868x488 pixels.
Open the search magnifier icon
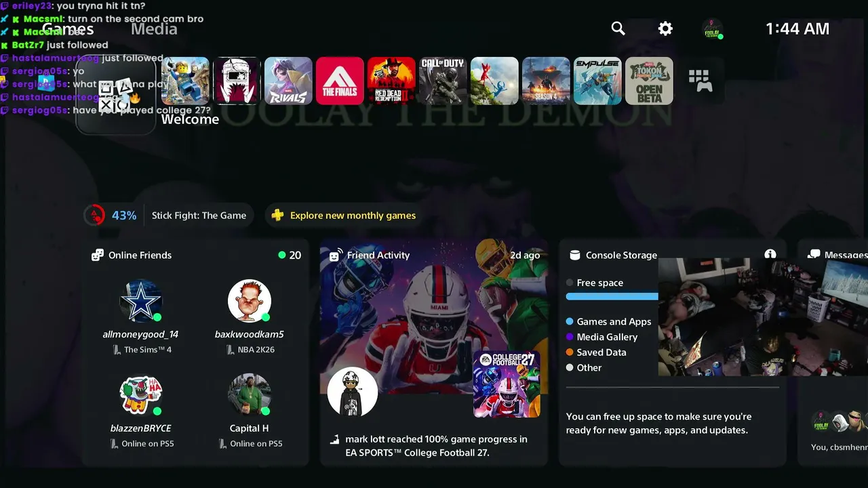coord(618,28)
